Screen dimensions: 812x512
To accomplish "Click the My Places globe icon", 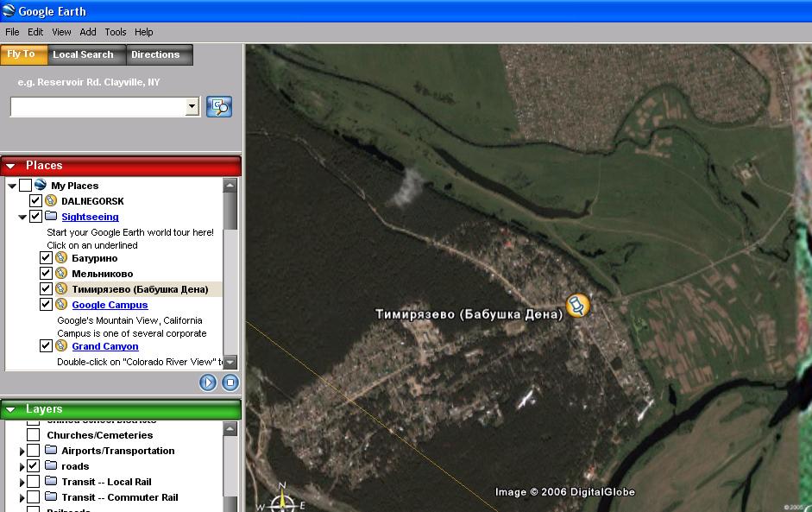I will pyautogui.click(x=41, y=186).
